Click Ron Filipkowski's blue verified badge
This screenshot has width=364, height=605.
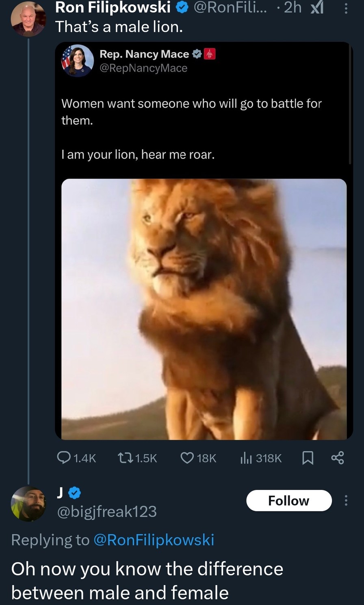tap(182, 7)
